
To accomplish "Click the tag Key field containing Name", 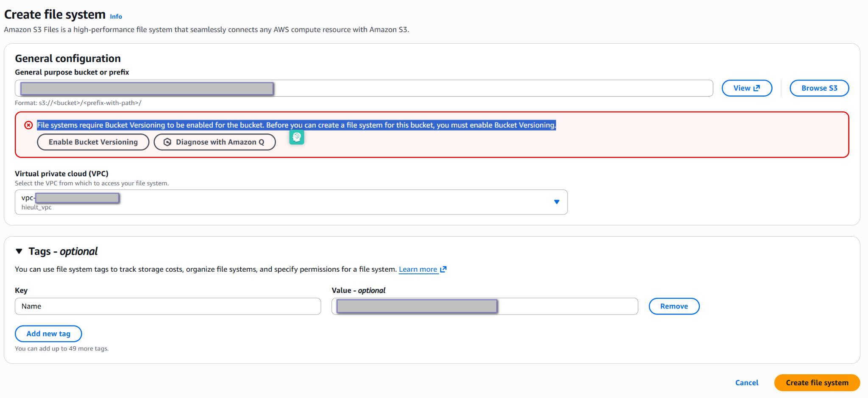I will [168, 306].
